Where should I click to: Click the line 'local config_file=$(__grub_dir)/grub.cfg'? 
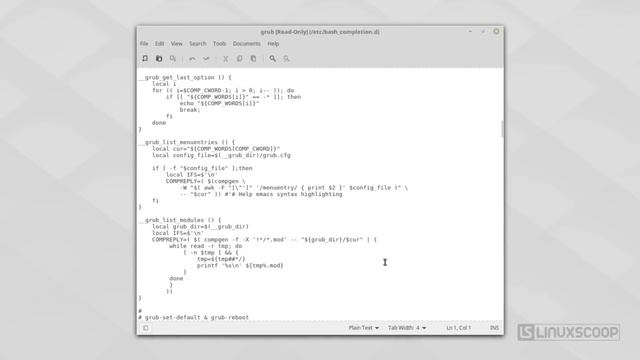[221, 155]
